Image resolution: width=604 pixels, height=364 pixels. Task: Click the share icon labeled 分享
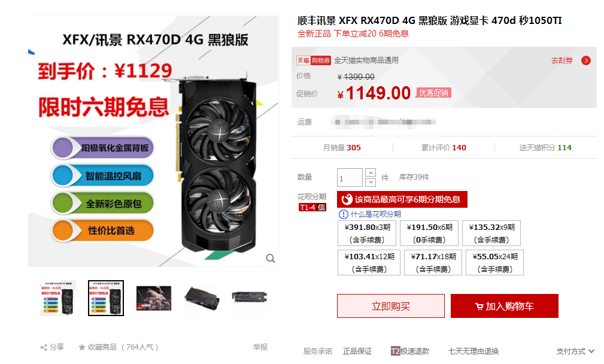(44, 347)
